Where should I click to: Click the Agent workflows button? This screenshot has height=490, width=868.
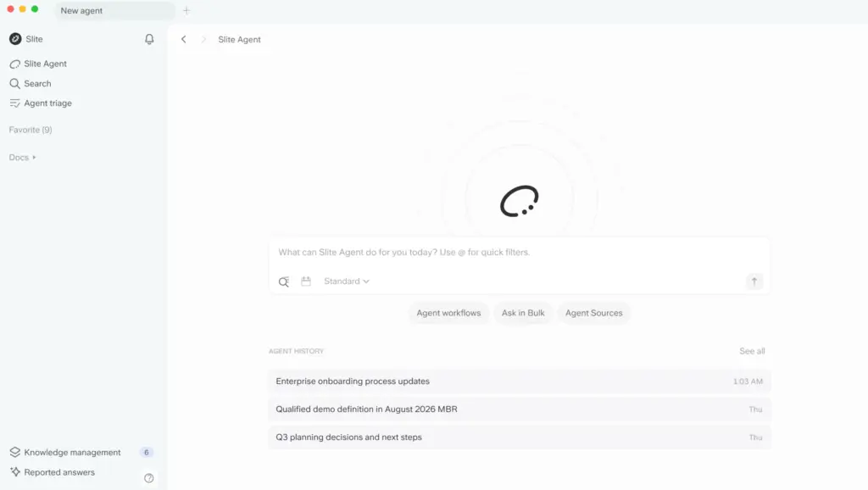(x=448, y=313)
